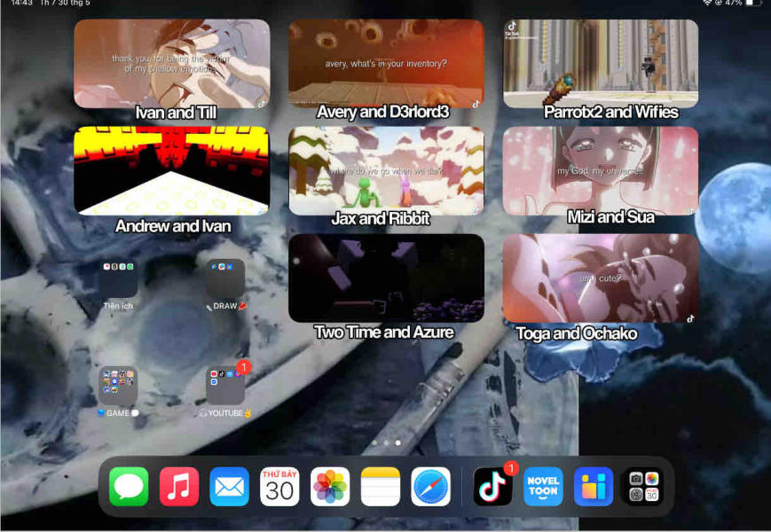Open the YOUTUBE folder
Screen dimensions: 771x532
tap(225, 386)
